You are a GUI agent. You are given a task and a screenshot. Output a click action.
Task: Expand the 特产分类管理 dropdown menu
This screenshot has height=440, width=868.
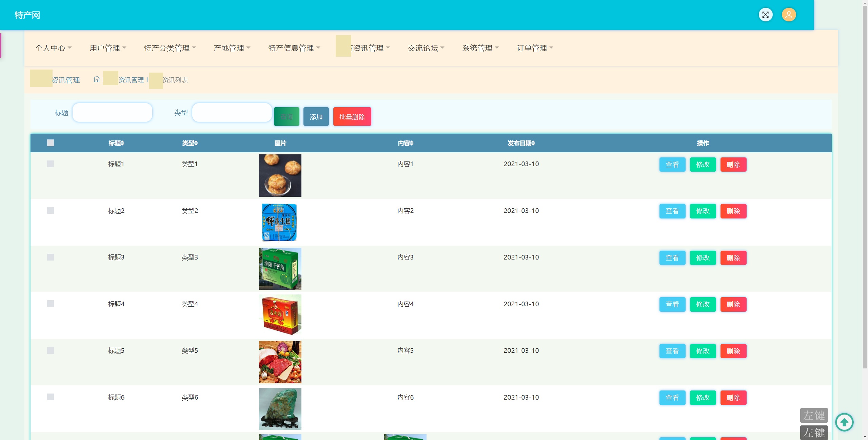[x=170, y=48]
